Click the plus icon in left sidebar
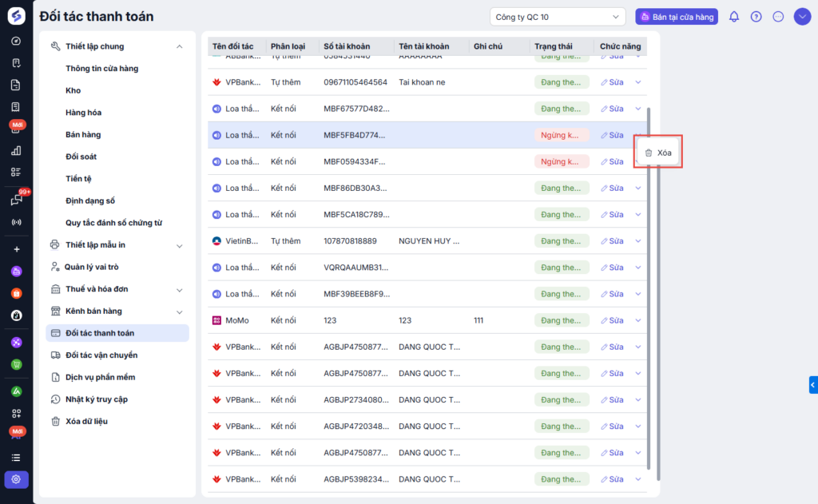This screenshot has height=504, width=818. tap(16, 249)
